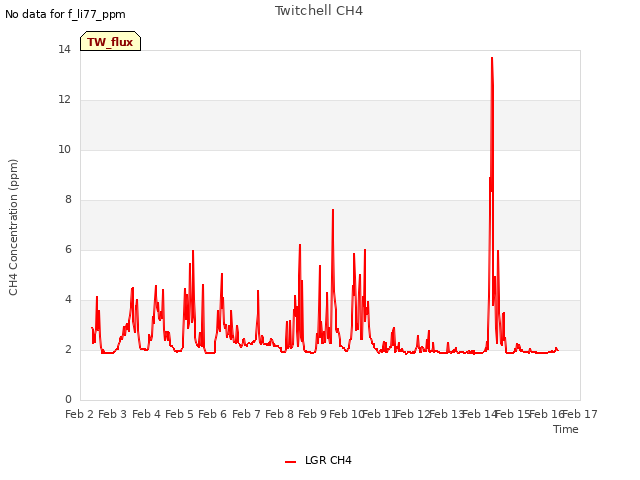
Task: Click the Feb 12 x-axis tick label
Action: [x=413, y=414]
